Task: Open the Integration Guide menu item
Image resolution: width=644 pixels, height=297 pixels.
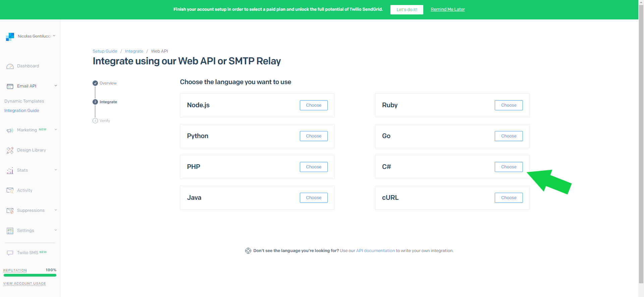Action: pyautogui.click(x=22, y=111)
